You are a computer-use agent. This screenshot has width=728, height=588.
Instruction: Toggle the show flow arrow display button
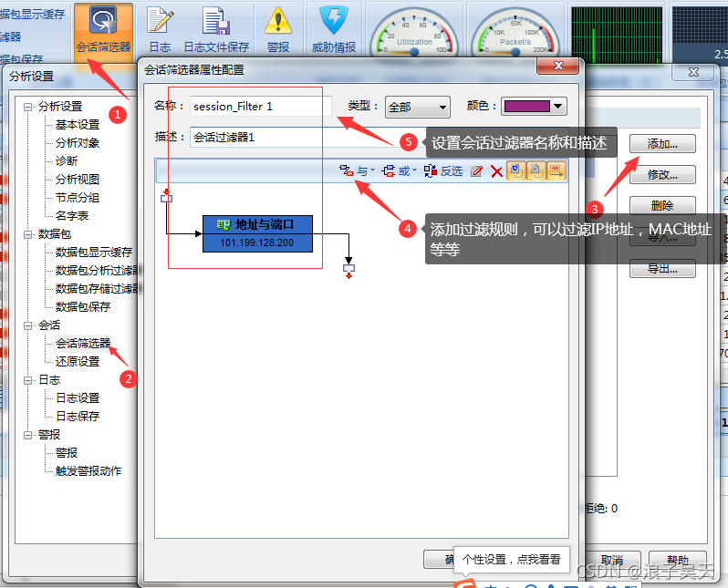(556, 170)
